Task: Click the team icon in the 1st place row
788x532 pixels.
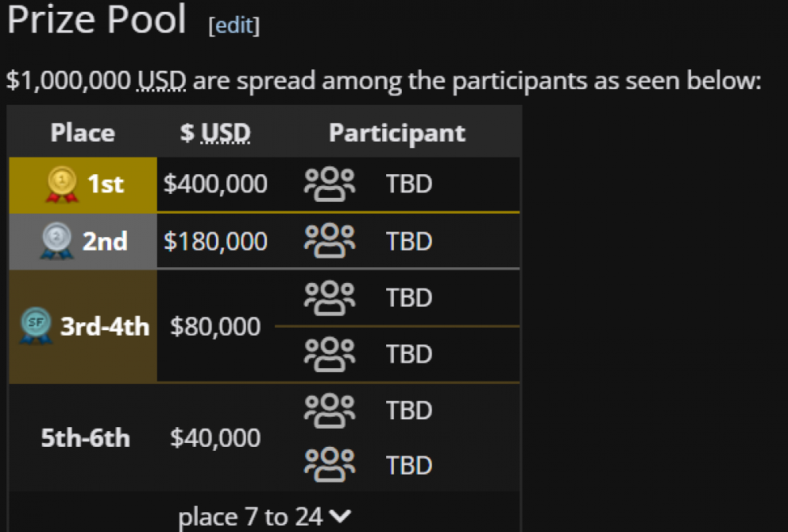Action: pos(329,184)
